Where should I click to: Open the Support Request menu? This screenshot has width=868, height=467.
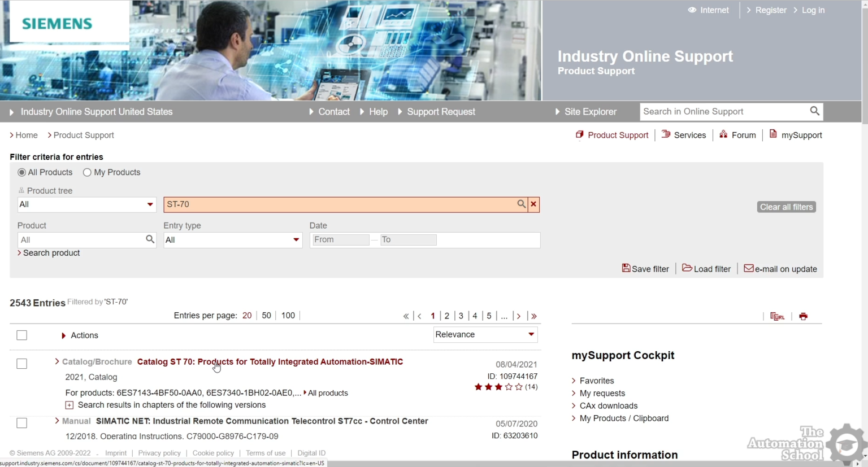[x=440, y=112]
